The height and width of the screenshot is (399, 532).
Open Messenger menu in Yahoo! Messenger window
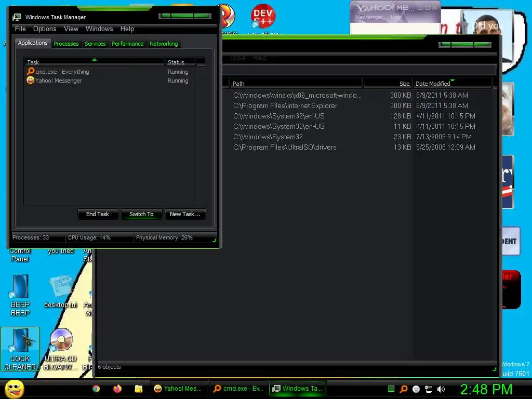[368, 17]
